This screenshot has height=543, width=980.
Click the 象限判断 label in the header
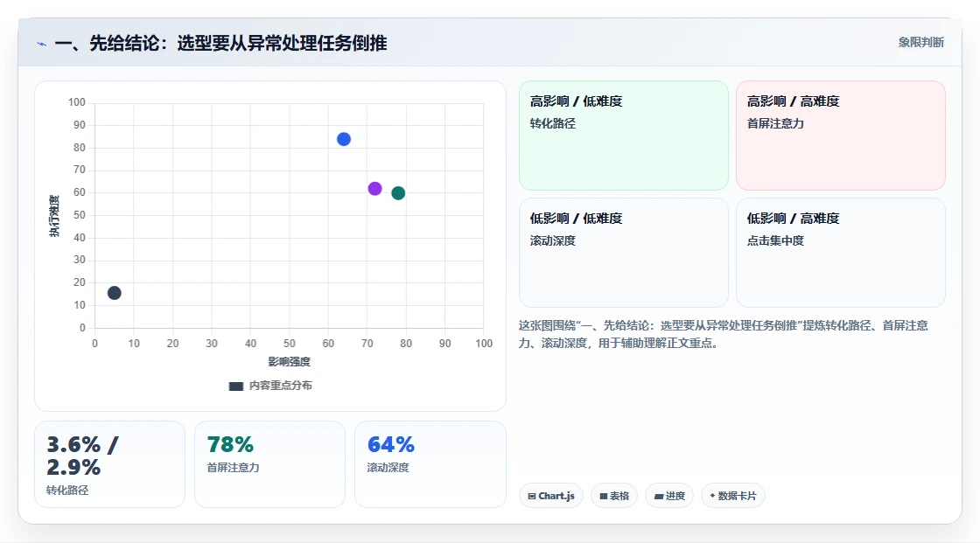pos(920,43)
